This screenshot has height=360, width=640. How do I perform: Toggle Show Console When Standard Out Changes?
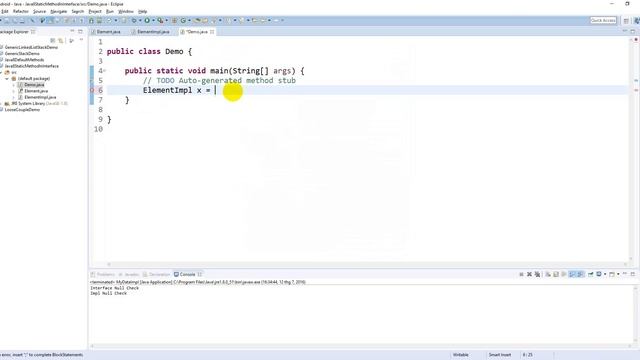click(x=572, y=274)
